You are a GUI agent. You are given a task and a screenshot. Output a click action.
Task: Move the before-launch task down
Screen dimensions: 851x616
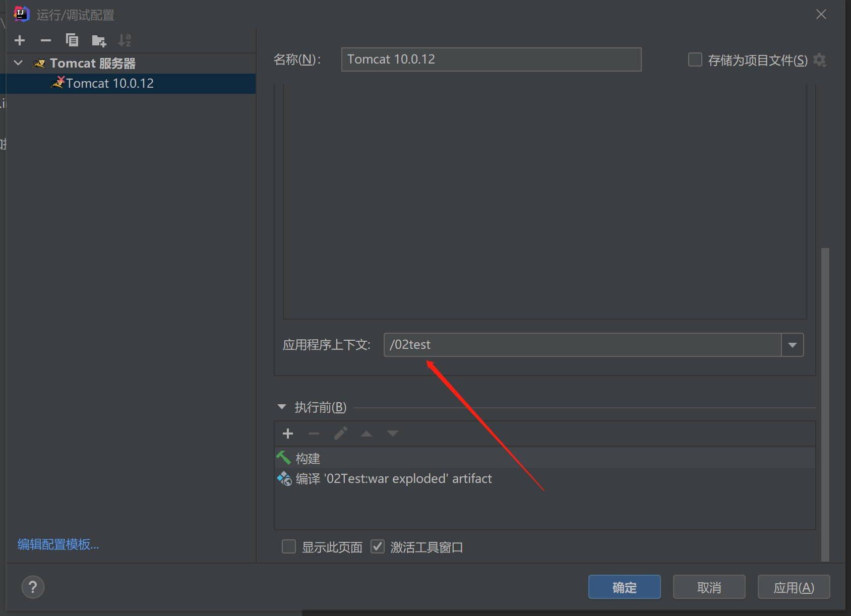(x=393, y=434)
